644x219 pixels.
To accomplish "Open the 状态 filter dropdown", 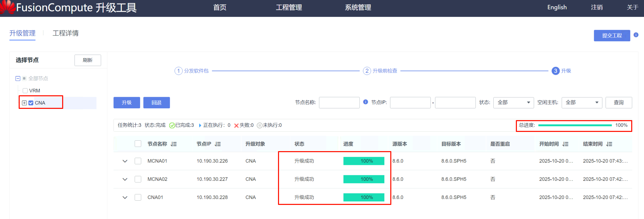I will [513, 102].
